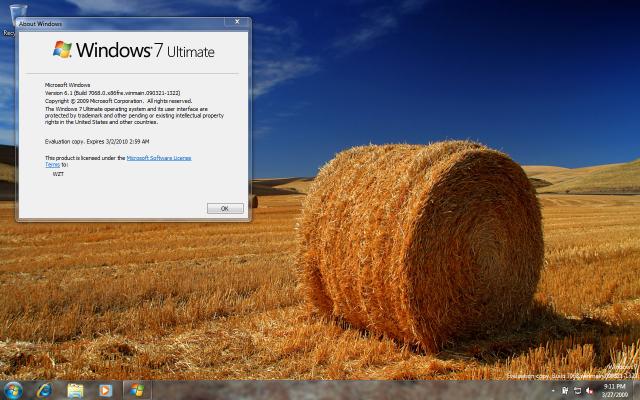Viewport: 640px width, 400px height.
Task: Launch Windows Media Player from taskbar
Action: tap(105, 389)
